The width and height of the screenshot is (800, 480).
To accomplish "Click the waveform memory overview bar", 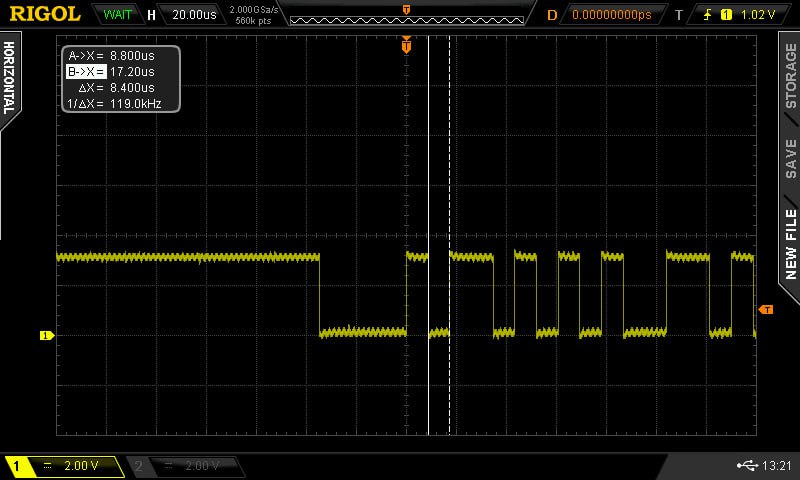I will click(405, 15).
